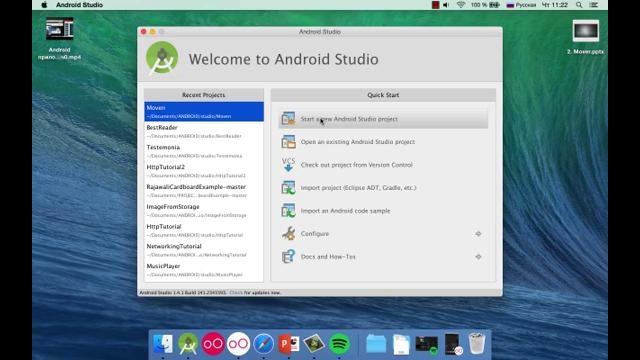Open the Apple menu
The image size is (640, 360).
pyautogui.click(x=44, y=5)
